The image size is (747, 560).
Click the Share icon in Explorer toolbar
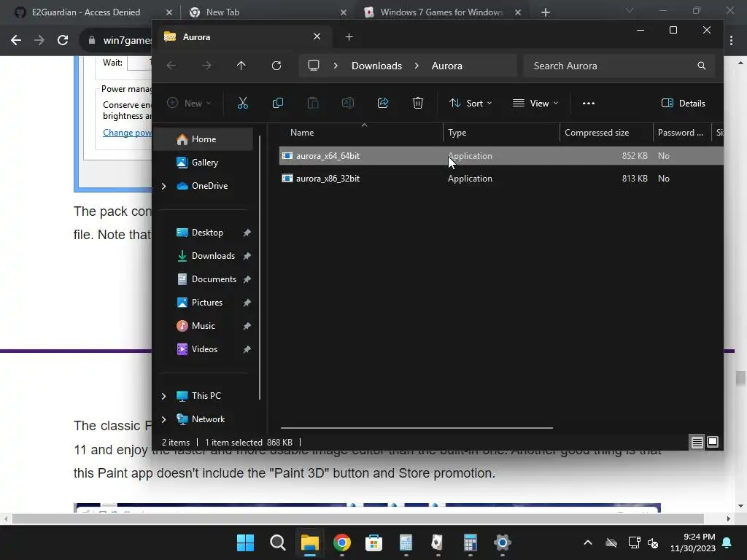point(383,103)
